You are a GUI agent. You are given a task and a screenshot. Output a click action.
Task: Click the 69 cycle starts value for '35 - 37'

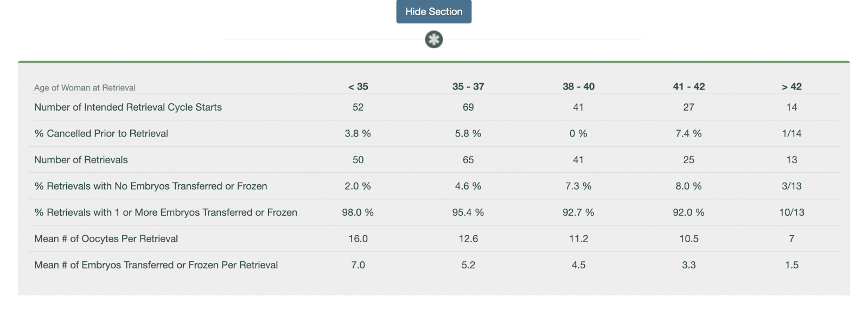click(x=468, y=107)
